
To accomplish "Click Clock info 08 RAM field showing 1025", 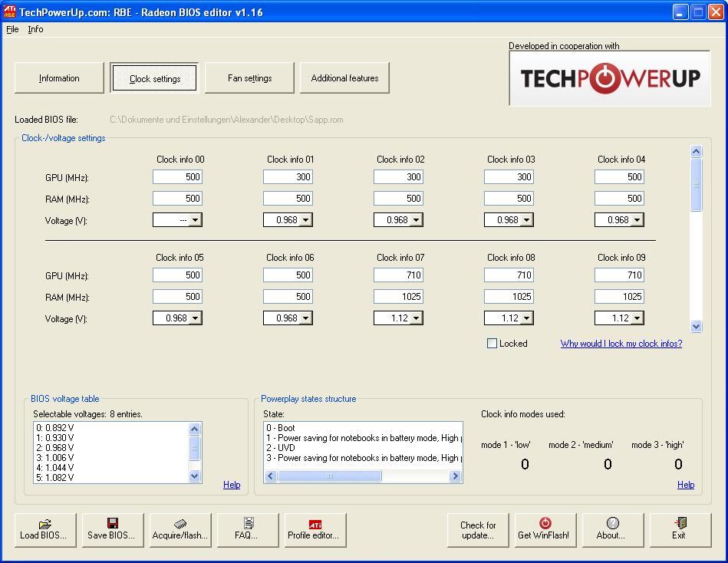I will point(509,297).
